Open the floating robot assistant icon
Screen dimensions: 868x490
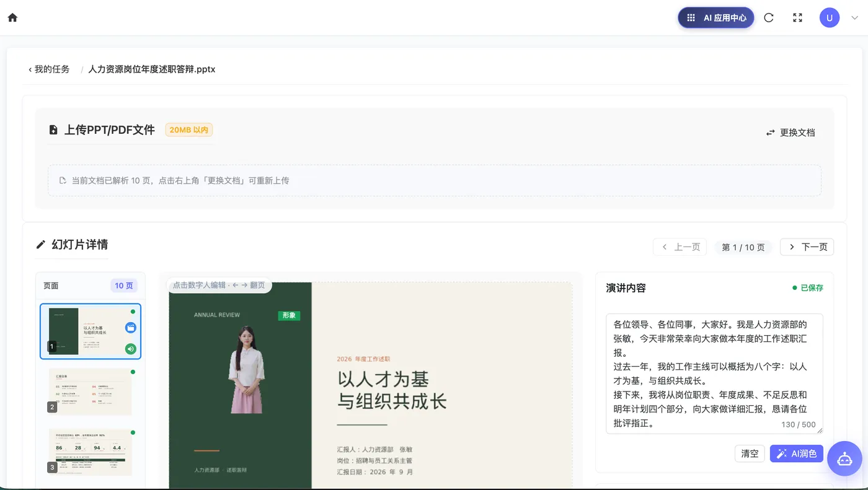click(x=844, y=458)
